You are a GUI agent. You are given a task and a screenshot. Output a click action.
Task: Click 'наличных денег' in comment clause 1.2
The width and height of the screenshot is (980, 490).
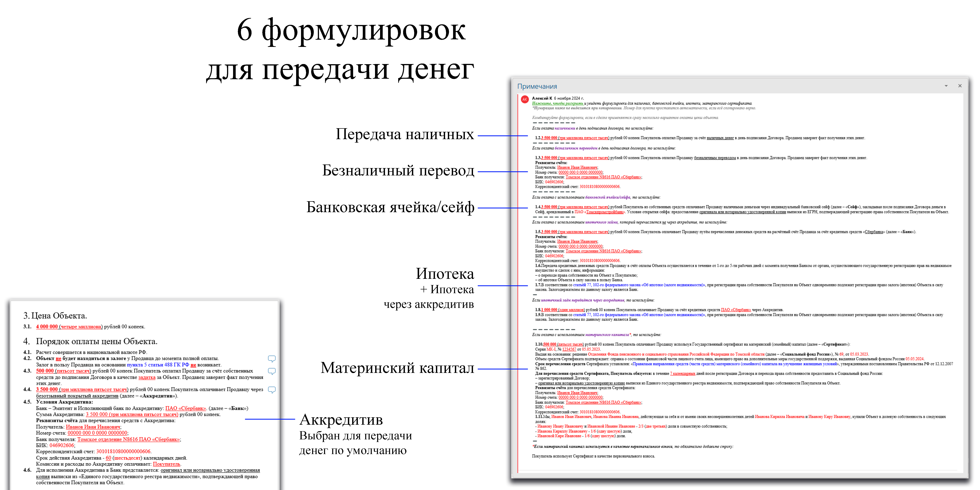[720, 138]
